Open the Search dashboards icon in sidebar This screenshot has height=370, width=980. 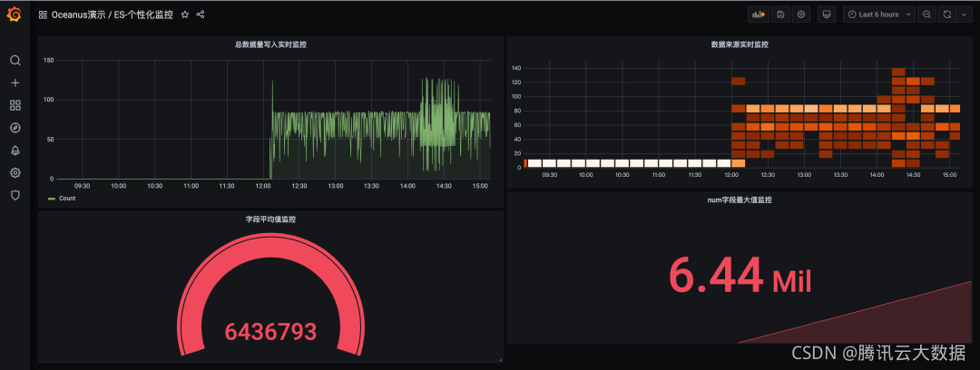(x=15, y=61)
